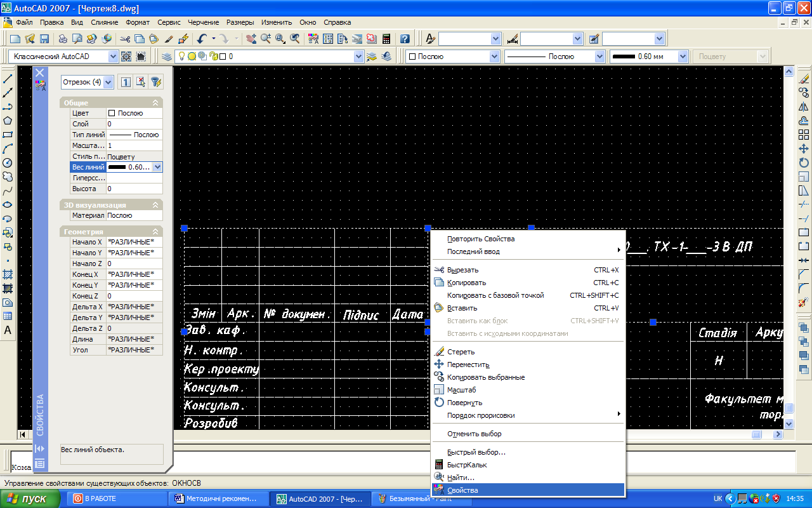This screenshot has width=812, height=508.
Task: Select the Circle draw tool
Action: click(x=8, y=163)
